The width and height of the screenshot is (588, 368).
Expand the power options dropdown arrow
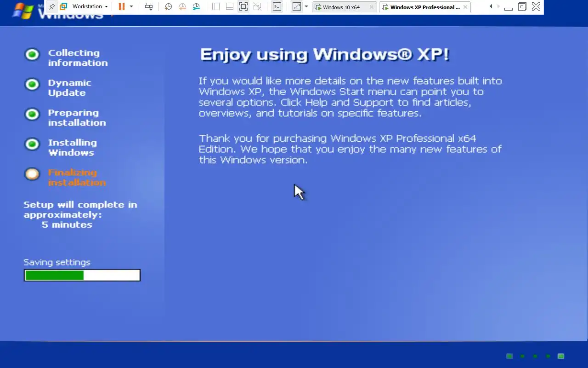(x=131, y=6)
